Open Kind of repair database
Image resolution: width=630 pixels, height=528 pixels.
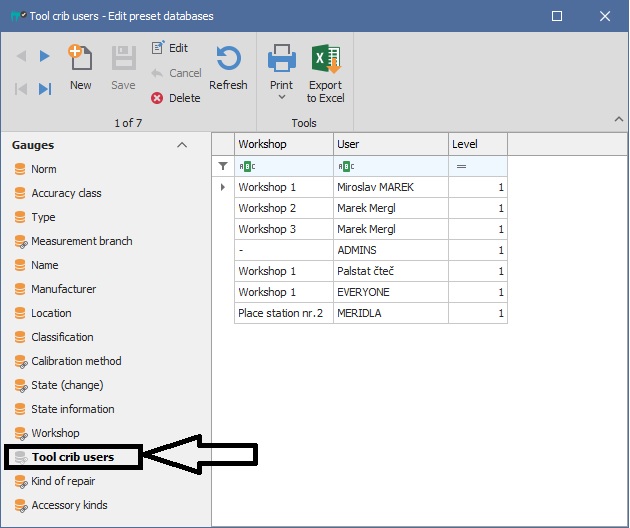click(x=63, y=481)
